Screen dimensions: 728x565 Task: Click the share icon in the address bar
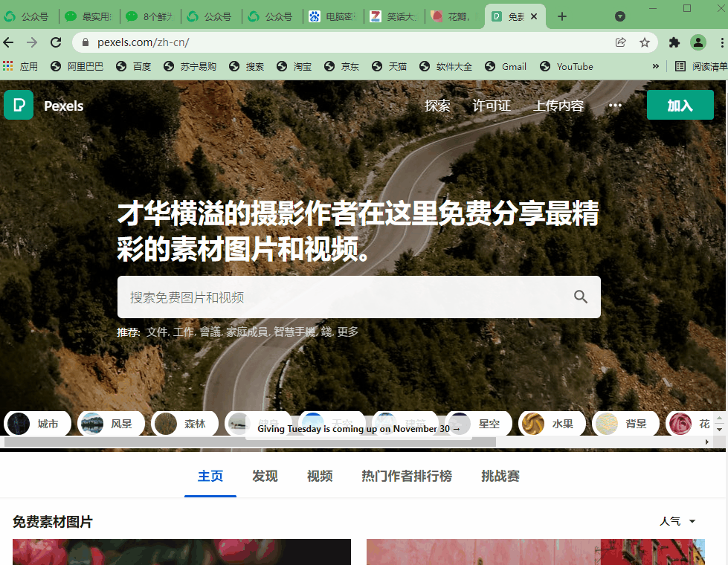[621, 42]
